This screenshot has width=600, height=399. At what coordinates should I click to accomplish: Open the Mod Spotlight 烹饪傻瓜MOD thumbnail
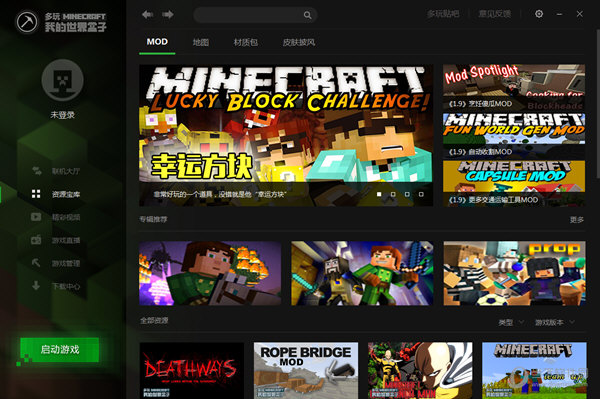[514, 87]
